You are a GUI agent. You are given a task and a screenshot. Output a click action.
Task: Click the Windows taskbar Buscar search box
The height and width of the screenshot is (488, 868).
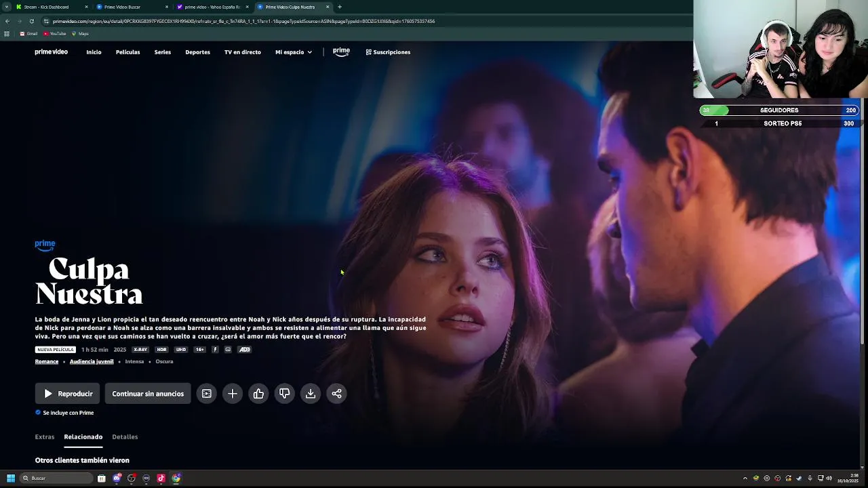pyautogui.click(x=56, y=479)
